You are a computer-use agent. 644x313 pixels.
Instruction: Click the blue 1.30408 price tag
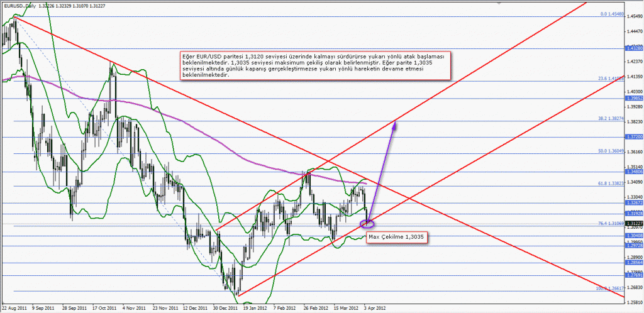tap(635, 236)
